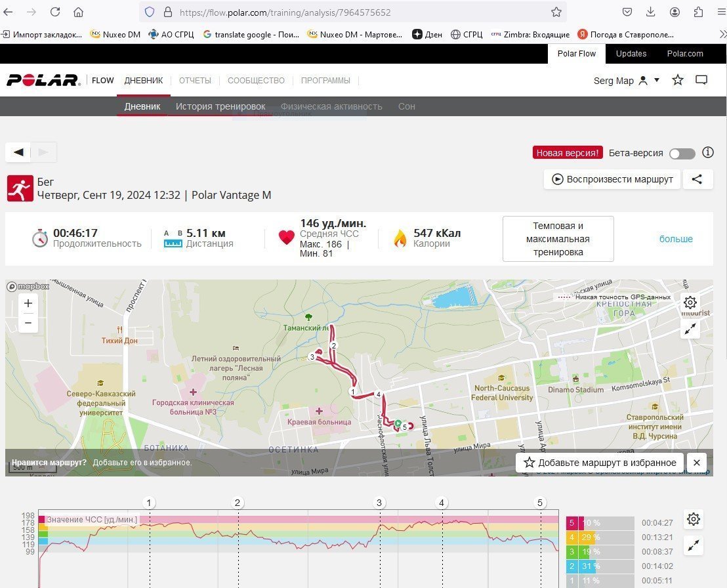Click heart rate zone 5 bar

pos(600,523)
